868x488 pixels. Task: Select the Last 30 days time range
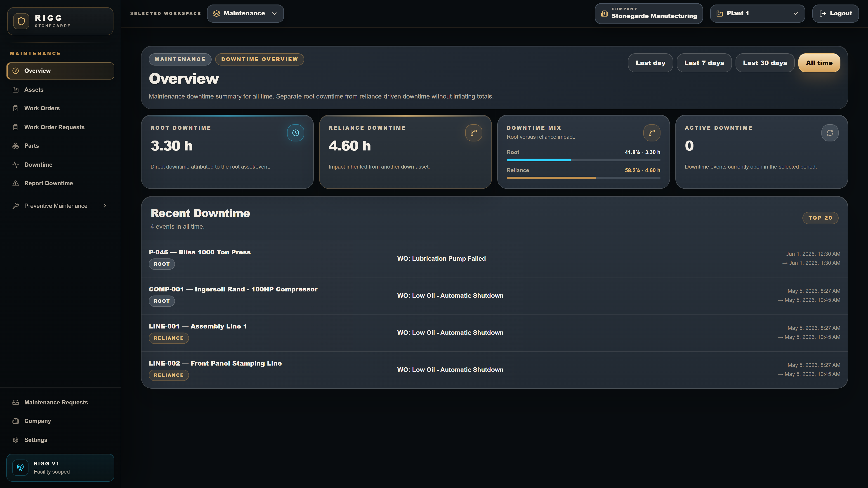point(765,63)
